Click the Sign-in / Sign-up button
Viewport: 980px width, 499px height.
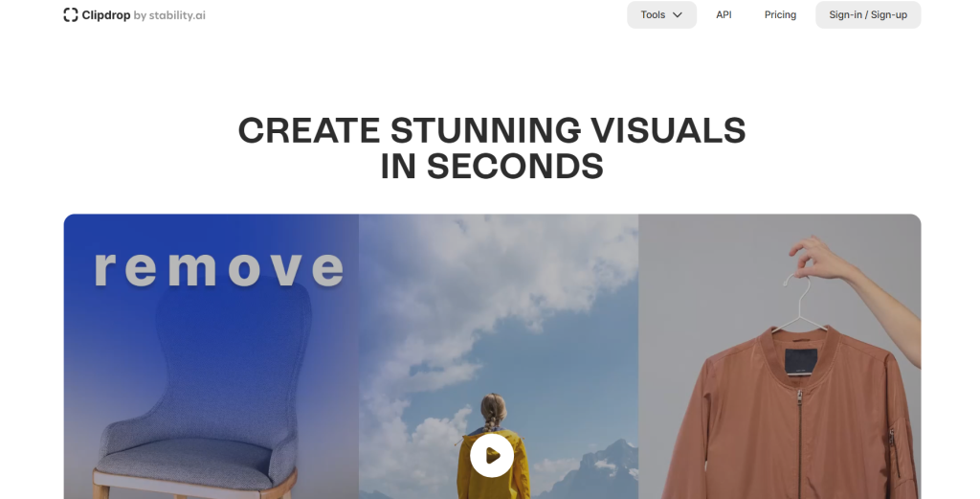(867, 15)
